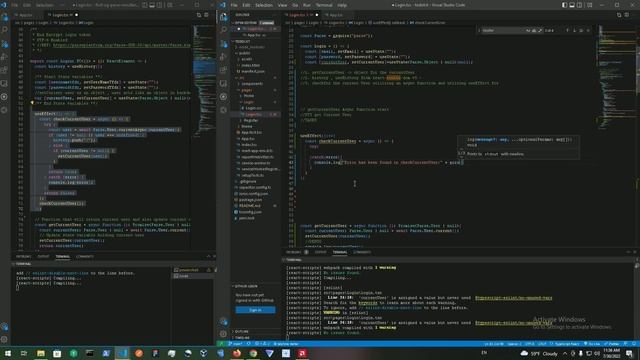Click remote indicator in right window status bar
640x360 pixels.
221,344
